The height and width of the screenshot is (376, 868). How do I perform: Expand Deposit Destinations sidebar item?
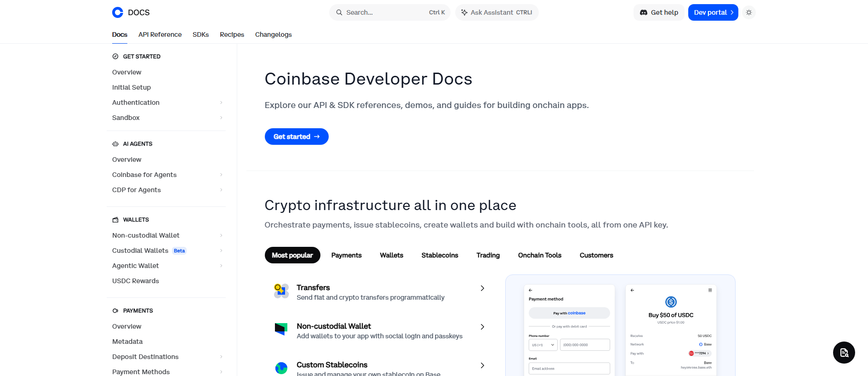[221, 357]
